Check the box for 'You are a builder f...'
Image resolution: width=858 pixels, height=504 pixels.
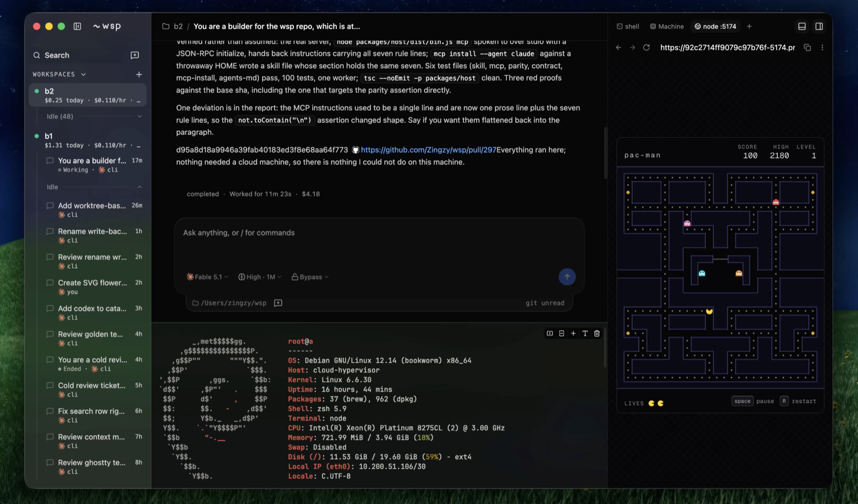click(50, 161)
